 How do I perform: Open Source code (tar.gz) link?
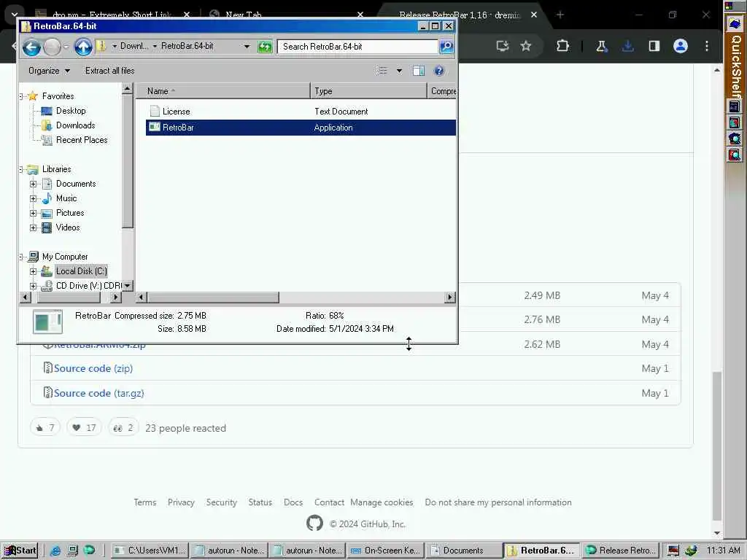click(x=99, y=393)
